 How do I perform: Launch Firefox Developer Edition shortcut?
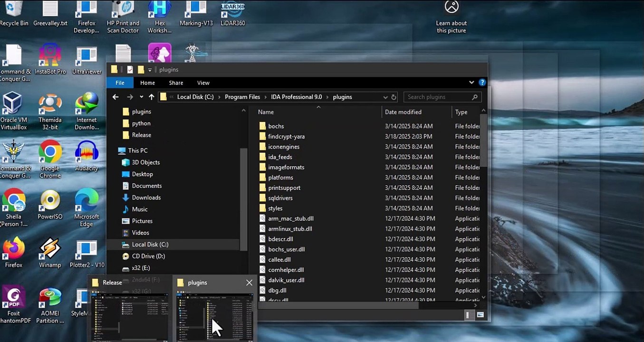[87, 17]
